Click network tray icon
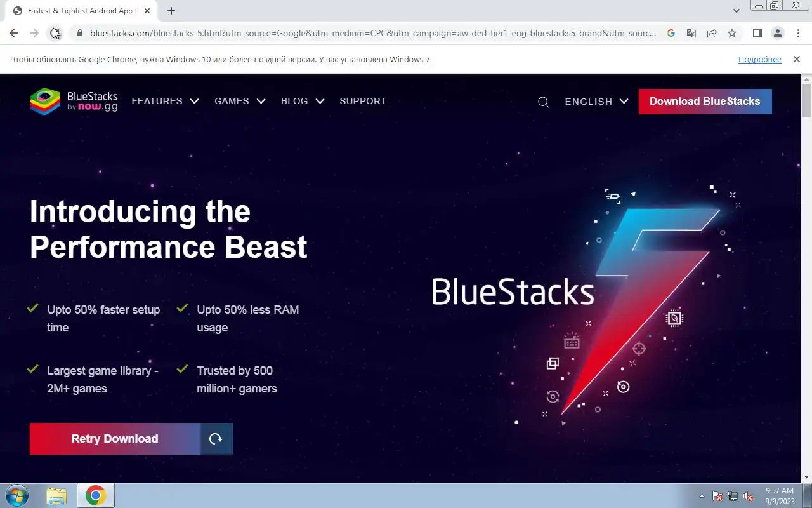Screen dimensions: 812x508 (x=733, y=496)
